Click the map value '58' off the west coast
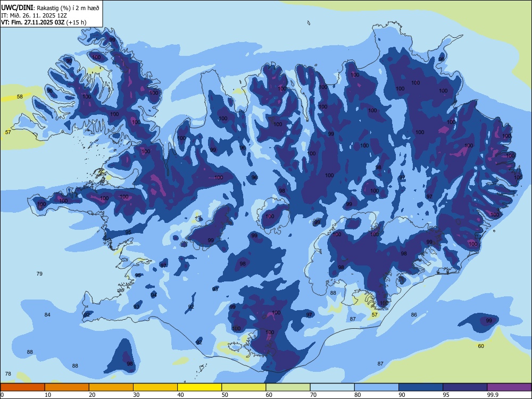The height and width of the screenshot is (399, 532). (x=20, y=97)
